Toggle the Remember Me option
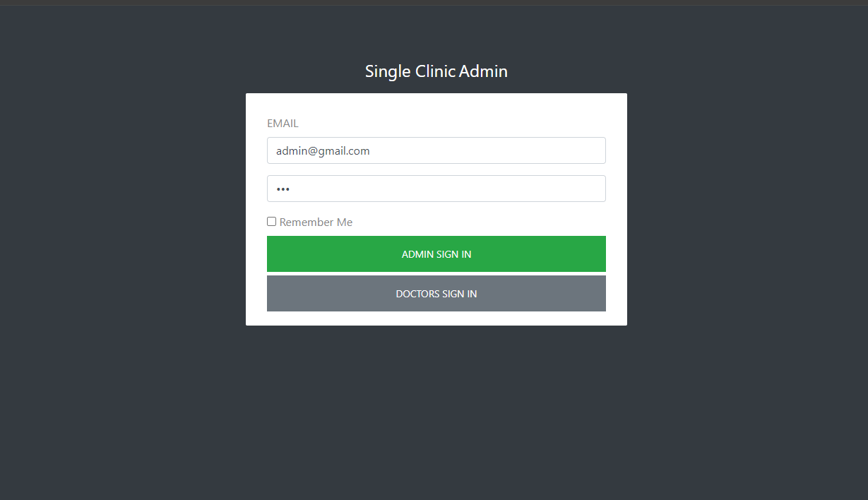The image size is (868, 500). tap(271, 222)
